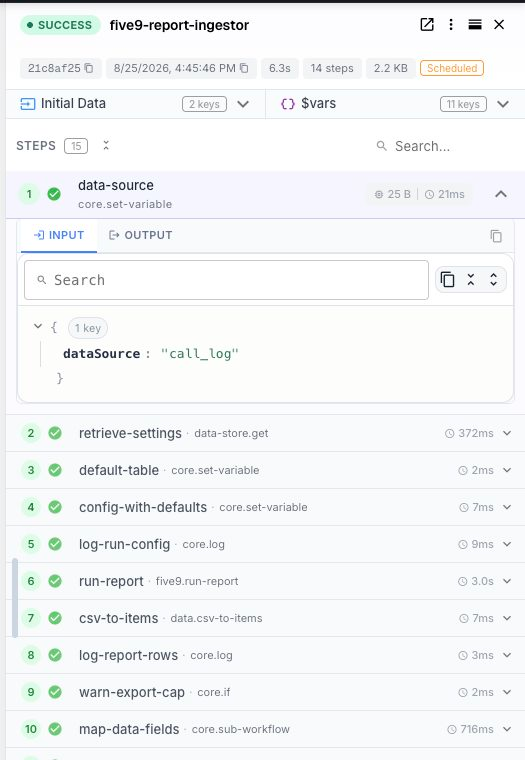Expand the $vars section
Screen dimensions: 525x760
(503, 104)
